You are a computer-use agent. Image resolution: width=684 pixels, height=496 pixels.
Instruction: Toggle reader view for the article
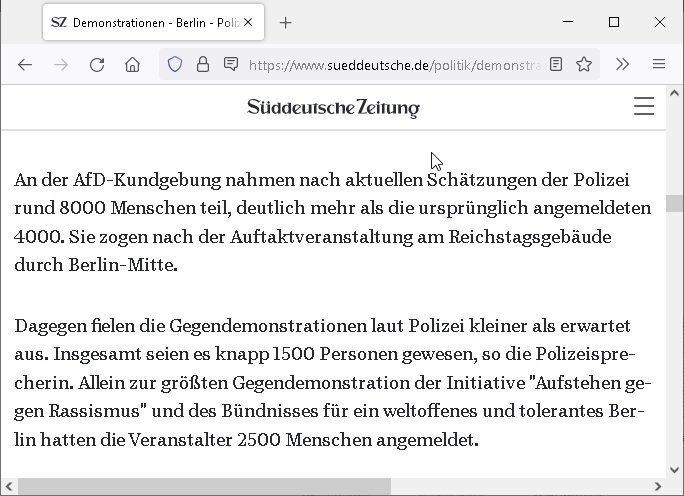pos(556,65)
